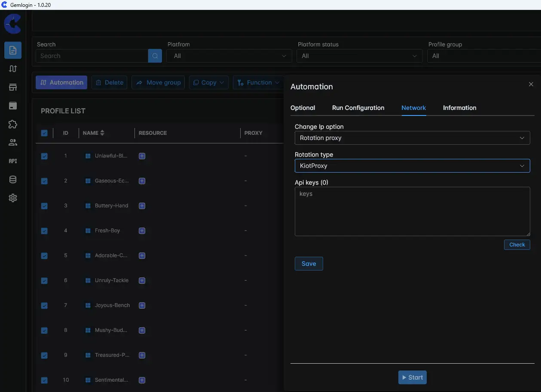
Task: Open the API icon in sidebar
Action: coord(13,161)
